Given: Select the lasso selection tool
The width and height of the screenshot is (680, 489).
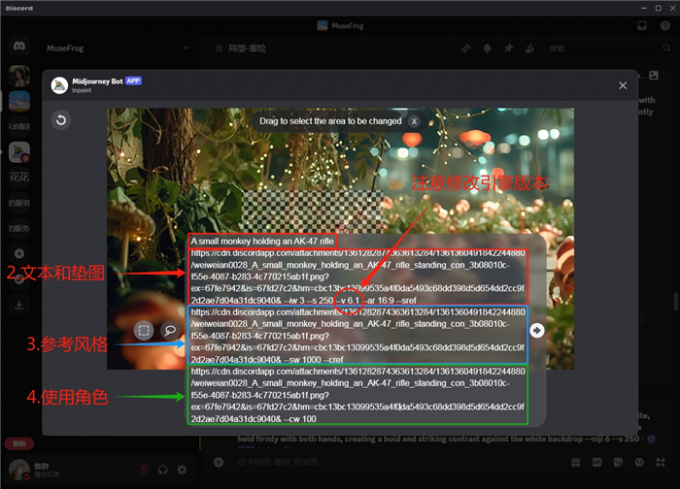Looking at the screenshot, I should pos(170,331).
